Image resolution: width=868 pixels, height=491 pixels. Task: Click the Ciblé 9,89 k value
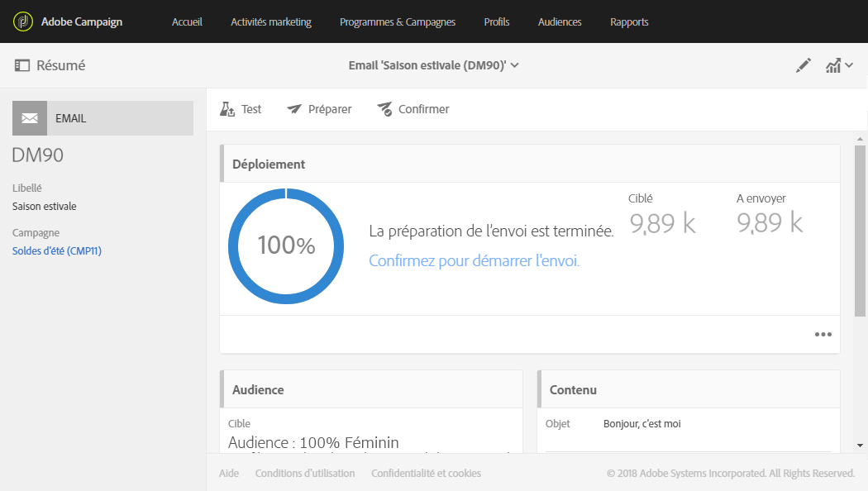(x=663, y=223)
